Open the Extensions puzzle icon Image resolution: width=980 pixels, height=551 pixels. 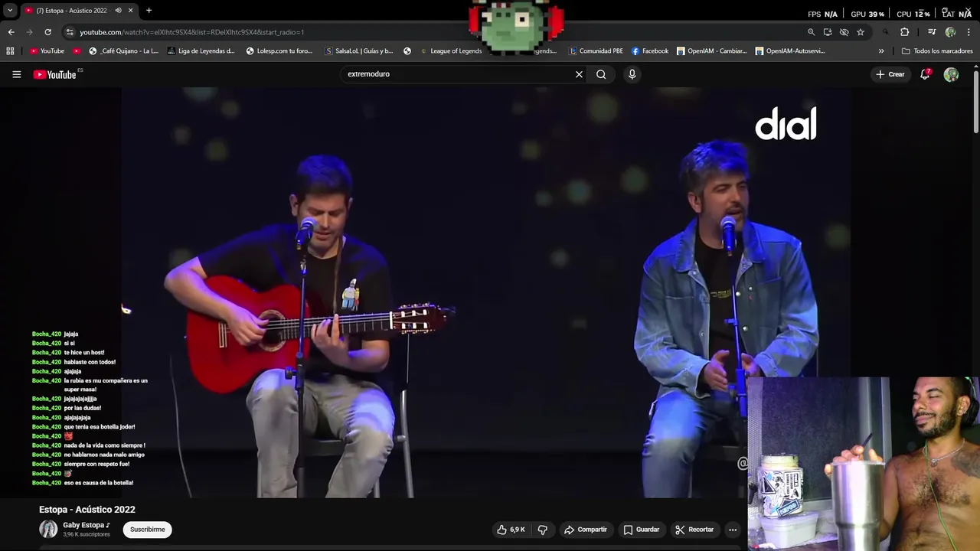point(905,32)
